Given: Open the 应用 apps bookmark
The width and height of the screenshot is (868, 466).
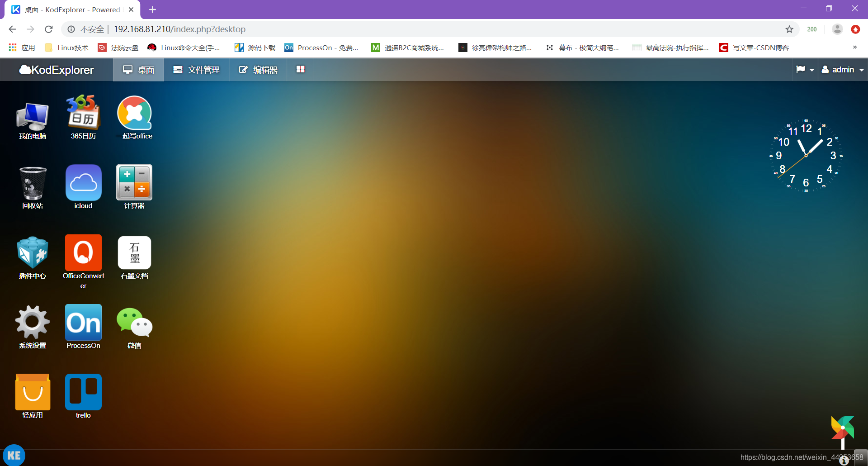Looking at the screenshot, I should [x=22, y=48].
